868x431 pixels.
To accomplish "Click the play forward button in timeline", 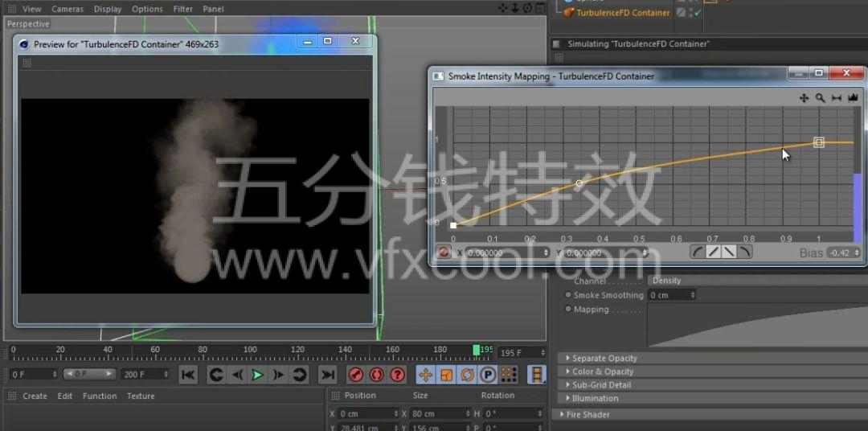I will 257,375.
